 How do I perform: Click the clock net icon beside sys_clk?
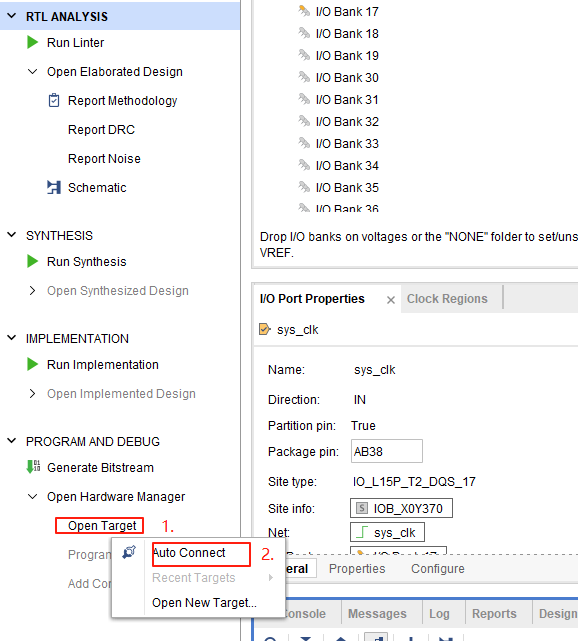click(362, 532)
